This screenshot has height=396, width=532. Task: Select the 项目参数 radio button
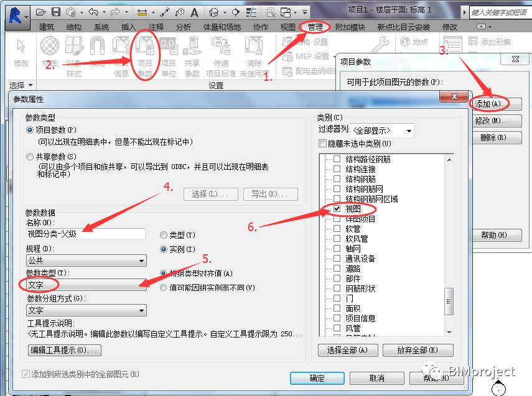tap(30, 130)
